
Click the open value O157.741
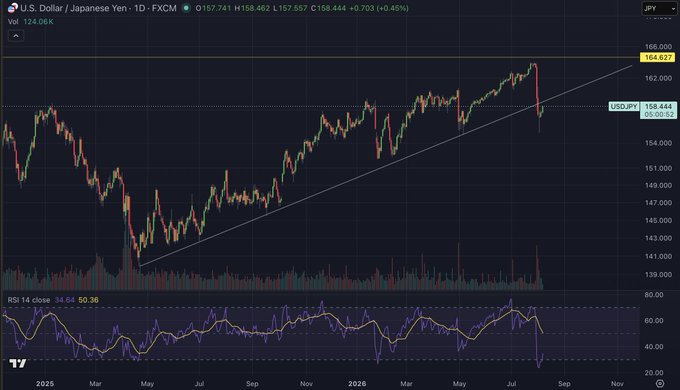(213, 8)
